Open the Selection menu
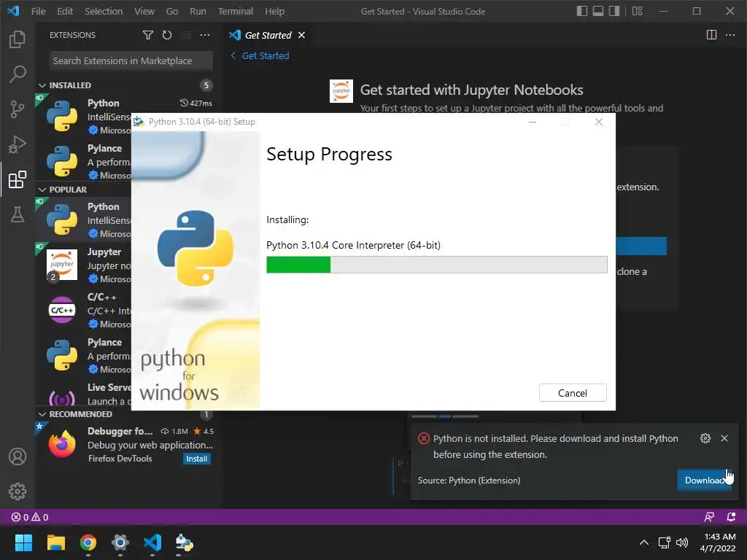This screenshot has height=560, width=747. [104, 11]
